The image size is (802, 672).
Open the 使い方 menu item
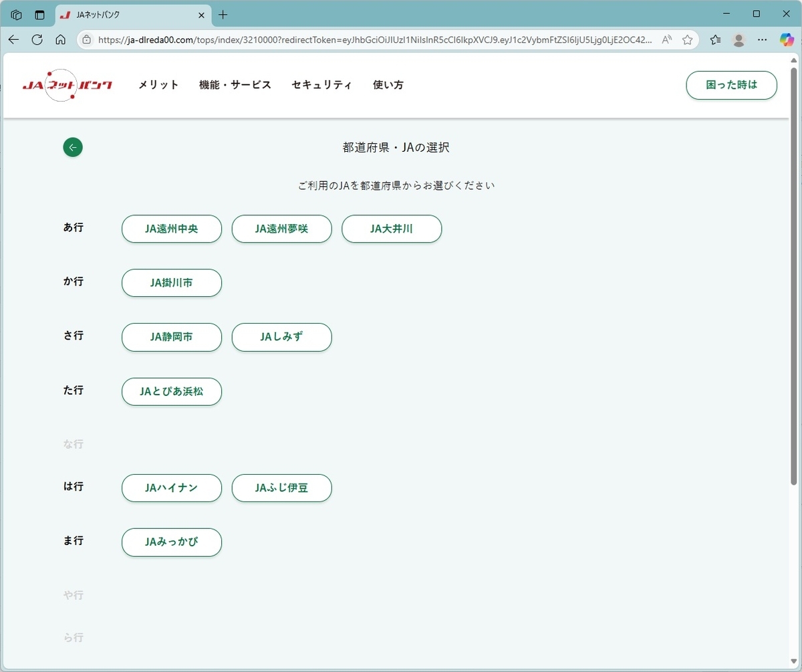[388, 85]
